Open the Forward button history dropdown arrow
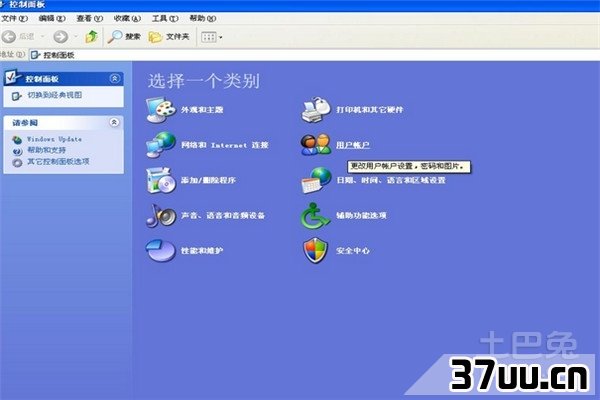 click(x=76, y=37)
